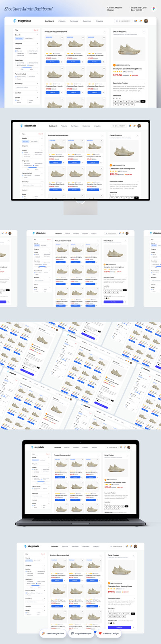Collapse Gender section in the top dashboard's filter panel
Image resolution: width=161 pixels, height=644 pixels.
pos(37,98)
